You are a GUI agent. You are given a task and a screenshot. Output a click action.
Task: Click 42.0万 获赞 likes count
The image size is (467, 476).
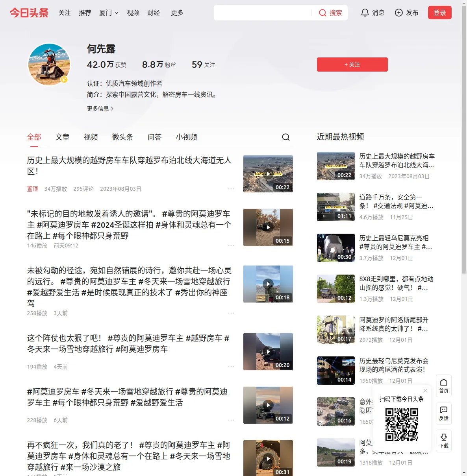pyautogui.click(x=107, y=65)
